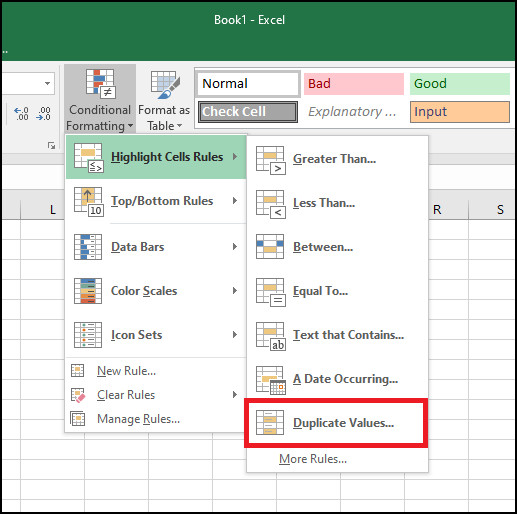
Task: Choose Less Than... rule
Action: (x=337, y=203)
